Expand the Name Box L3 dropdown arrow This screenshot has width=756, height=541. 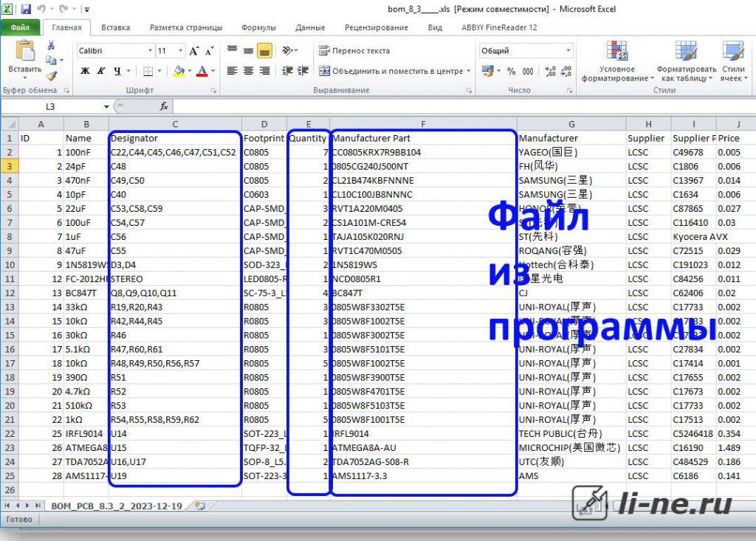106,106
